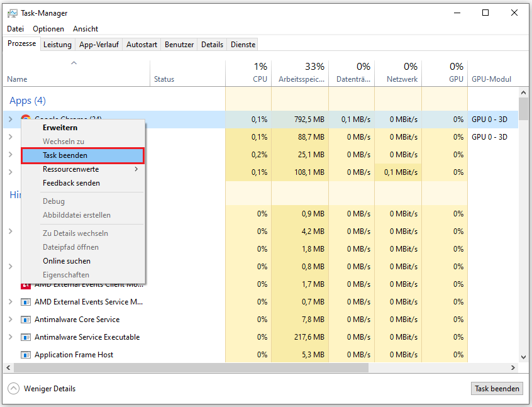This screenshot has width=532, height=407.
Task: Click the horizontal scrollbar thumb
Action: tap(191, 367)
